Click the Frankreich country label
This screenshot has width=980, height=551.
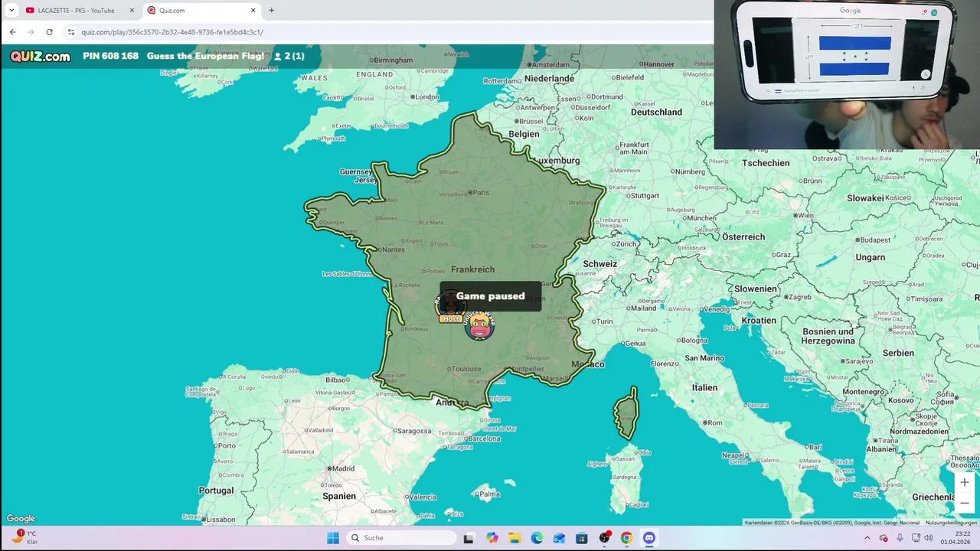click(472, 269)
